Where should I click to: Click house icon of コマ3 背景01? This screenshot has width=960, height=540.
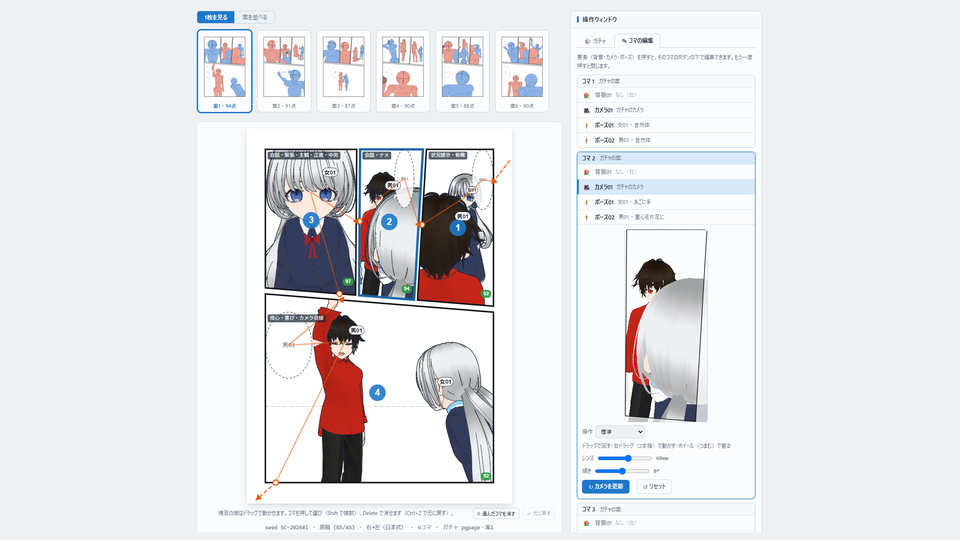click(x=587, y=523)
